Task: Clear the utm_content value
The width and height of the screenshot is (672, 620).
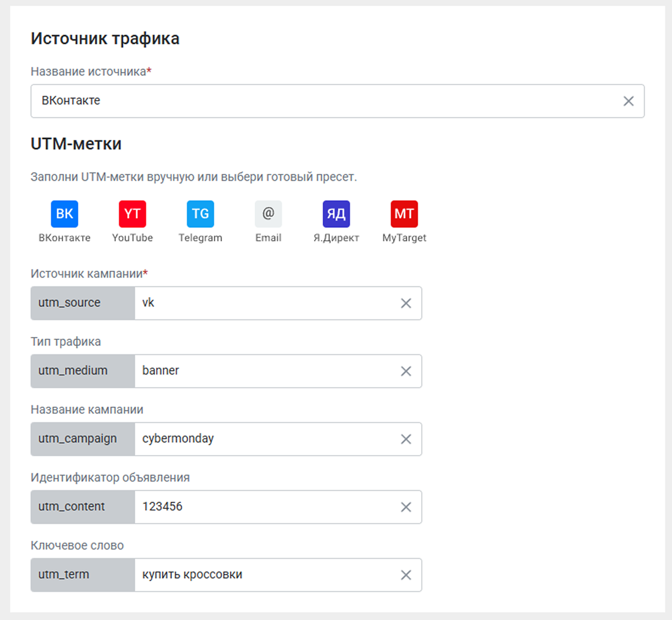Action: point(406,507)
